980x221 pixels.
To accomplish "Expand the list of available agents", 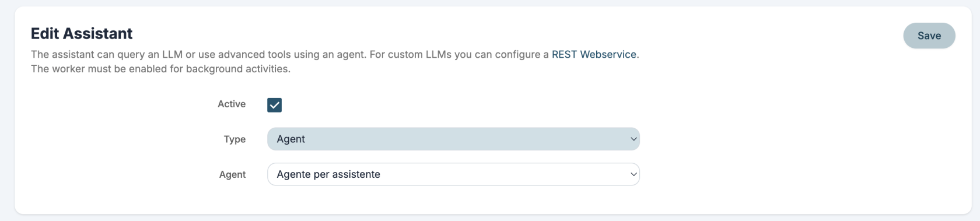I will coord(453,174).
